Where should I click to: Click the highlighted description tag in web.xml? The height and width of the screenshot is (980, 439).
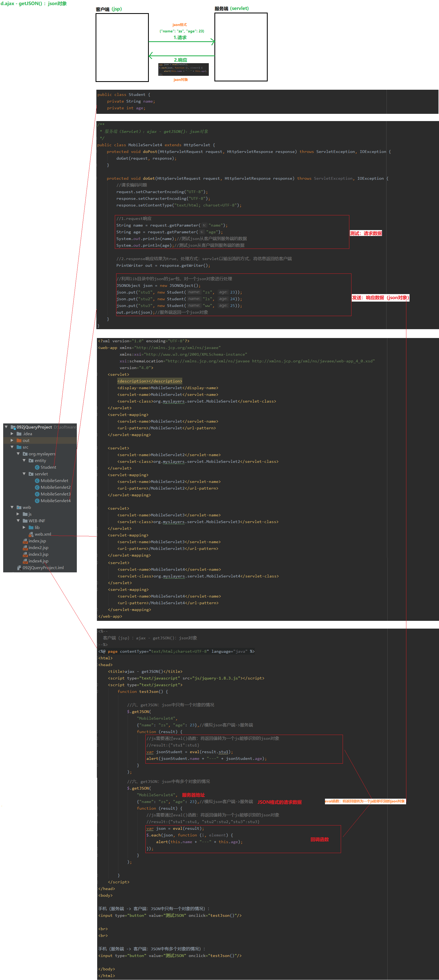coord(150,381)
